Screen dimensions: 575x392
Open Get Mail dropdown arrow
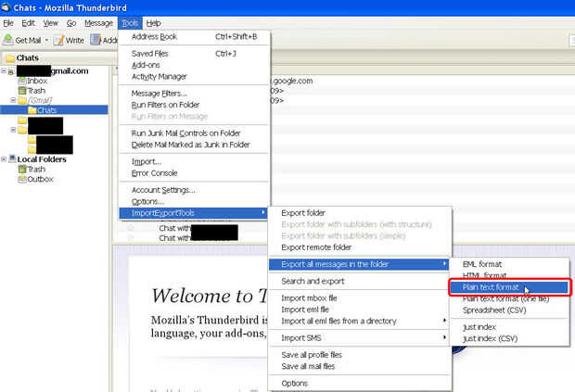(46, 40)
